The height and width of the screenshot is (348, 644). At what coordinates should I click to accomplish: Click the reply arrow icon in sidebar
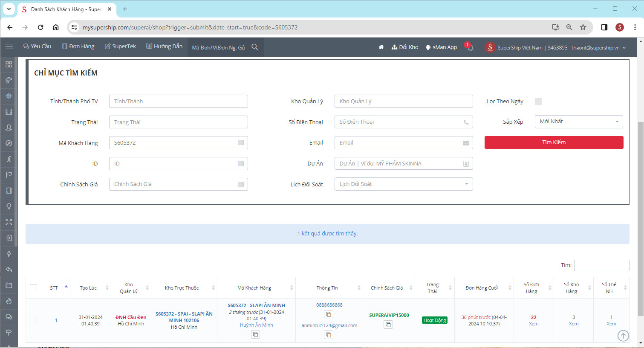point(9,270)
